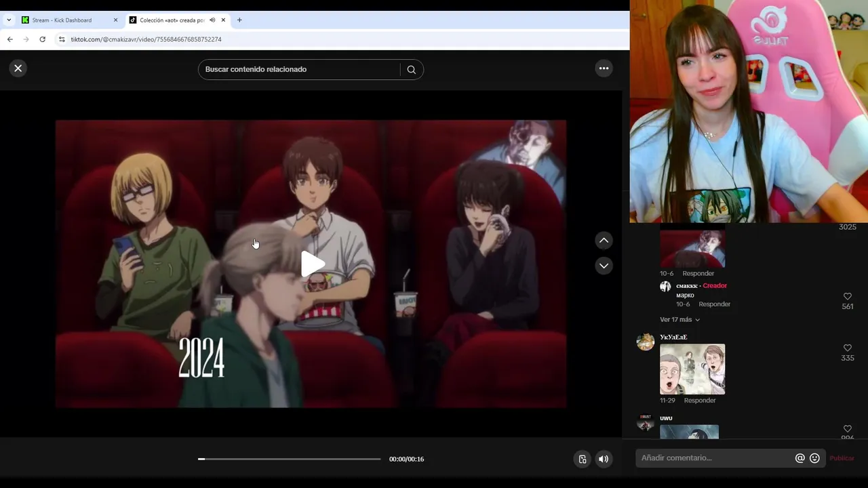The image size is (868, 488).
Task: Go to the next video arrow
Action: coord(604,266)
